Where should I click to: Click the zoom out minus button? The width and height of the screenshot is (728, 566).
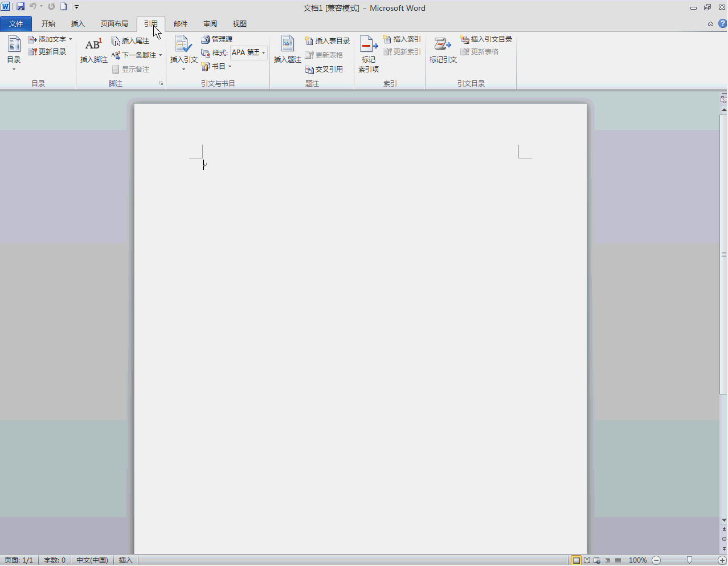pyautogui.click(x=656, y=560)
